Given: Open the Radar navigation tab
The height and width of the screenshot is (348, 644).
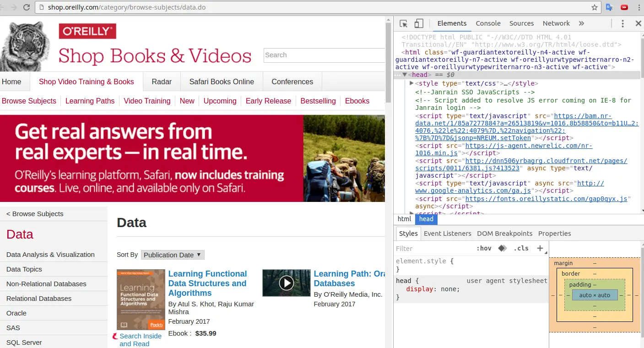Looking at the screenshot, I should [162, 82].
